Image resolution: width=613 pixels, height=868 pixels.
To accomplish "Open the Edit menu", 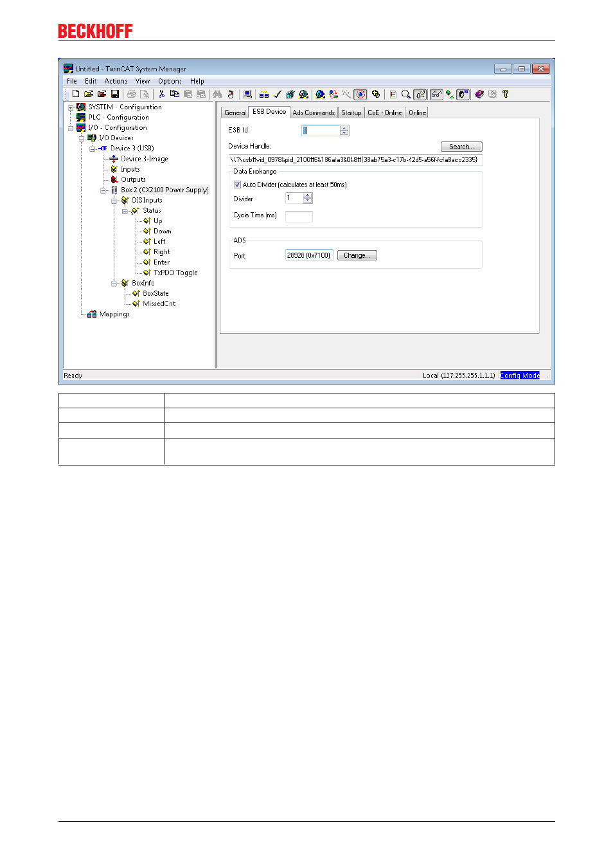I will (x=91, y=82).
